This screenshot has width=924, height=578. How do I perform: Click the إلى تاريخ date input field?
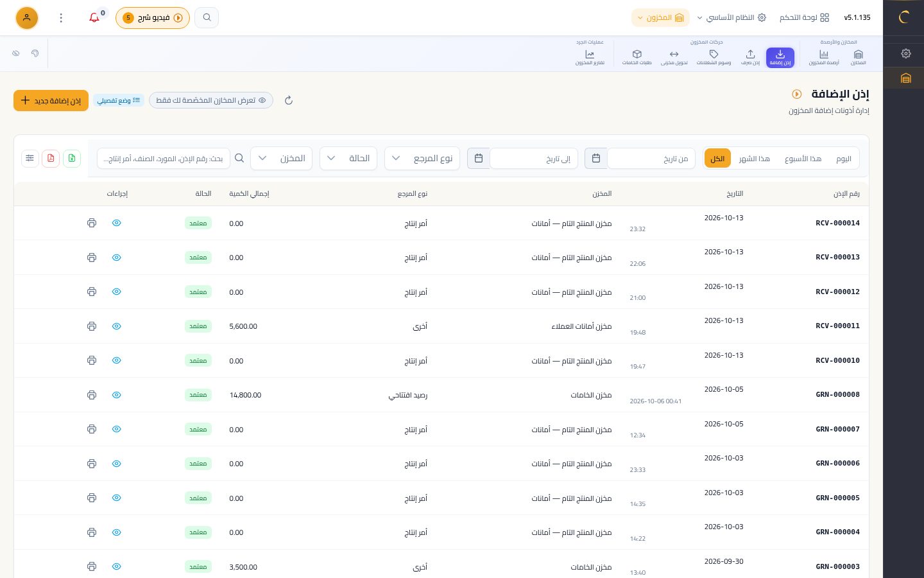(x=534, y=158)
